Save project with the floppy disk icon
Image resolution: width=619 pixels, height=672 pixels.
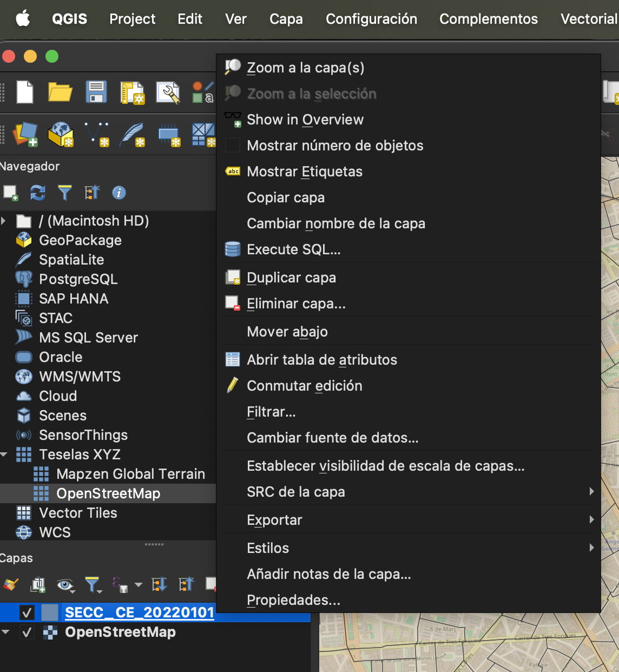[x=96, y=92]
